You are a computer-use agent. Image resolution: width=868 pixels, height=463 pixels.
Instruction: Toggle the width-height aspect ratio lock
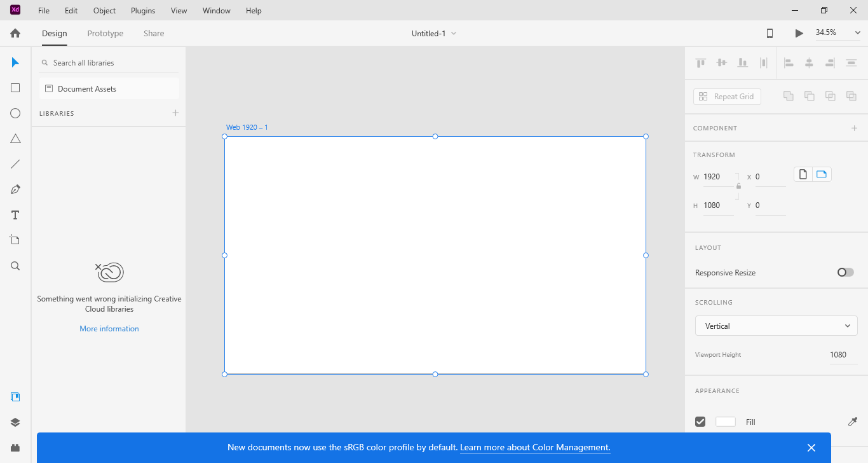point(738,186)
